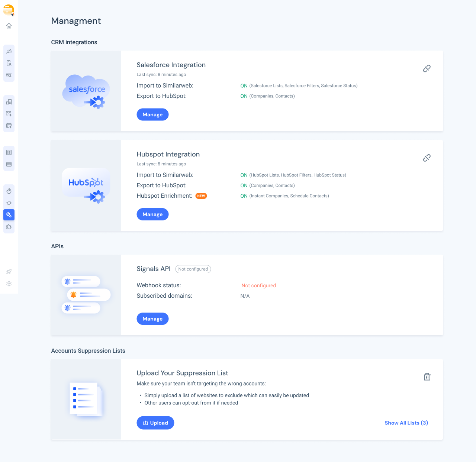
Task: Select the wrench management icon
Action: pyautogui.click(x=9, y=215)
